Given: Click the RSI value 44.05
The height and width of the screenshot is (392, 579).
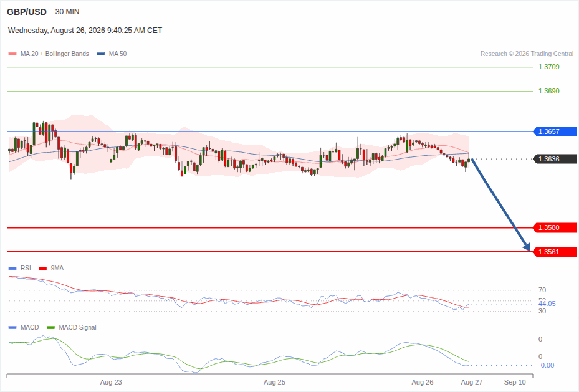Looking at the screenshot, I should pyautogui.click(x=547, y=304).
